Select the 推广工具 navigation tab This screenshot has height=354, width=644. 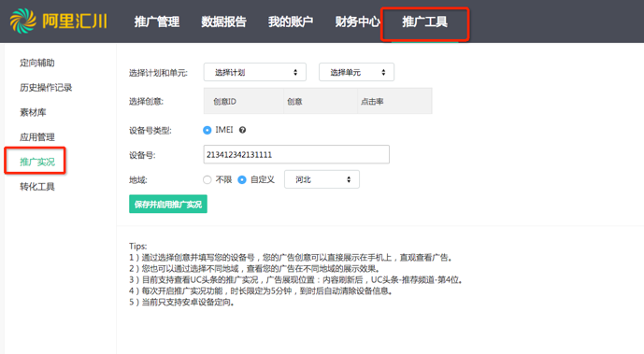[x=424, y=21]
